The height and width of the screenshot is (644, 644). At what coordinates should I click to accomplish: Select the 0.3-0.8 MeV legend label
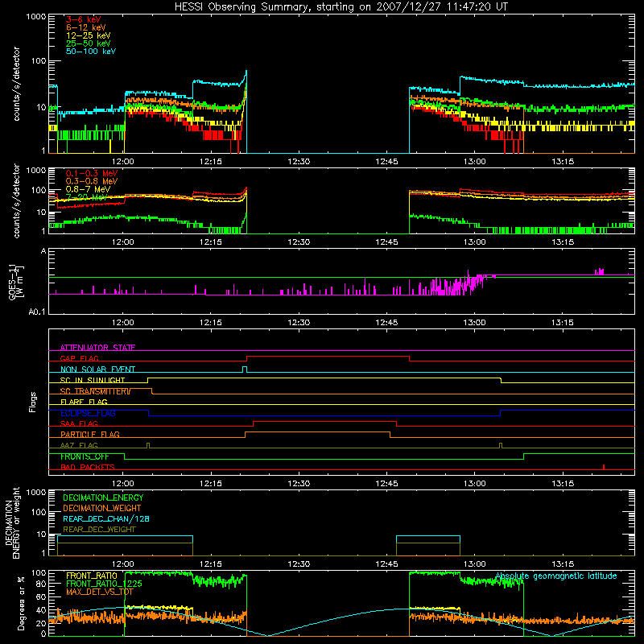(92, 181)
